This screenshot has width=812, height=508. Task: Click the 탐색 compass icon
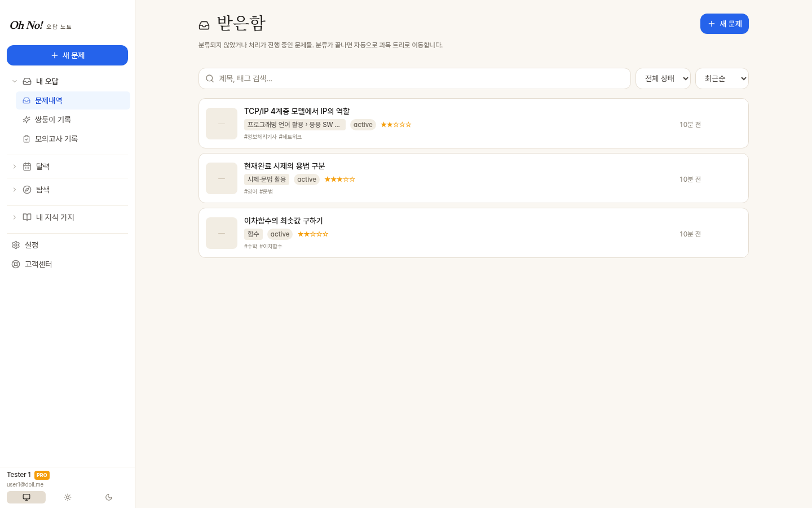pos(27,190)
